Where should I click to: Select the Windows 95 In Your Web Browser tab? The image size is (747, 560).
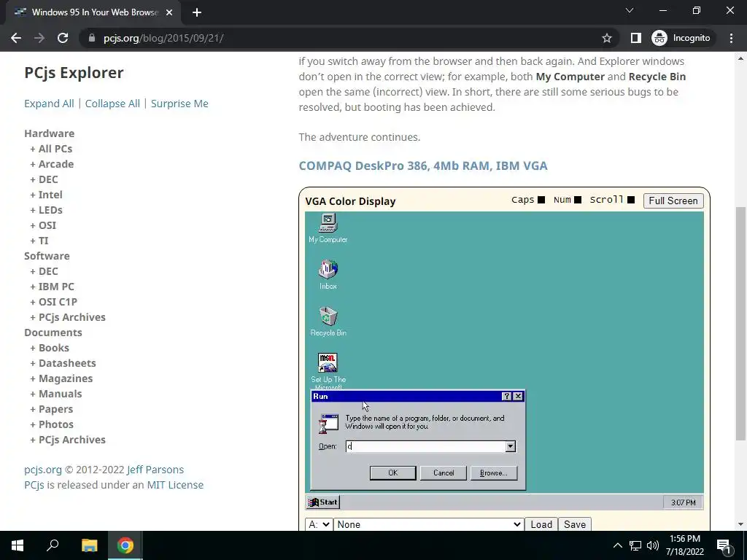[x=94, y=12]
